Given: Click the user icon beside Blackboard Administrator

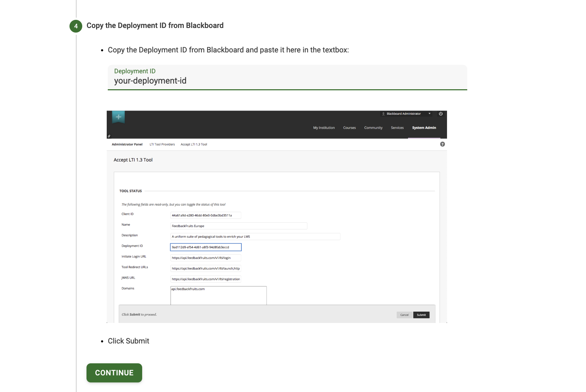Looking at the screenshot, I should pos(383,114).
